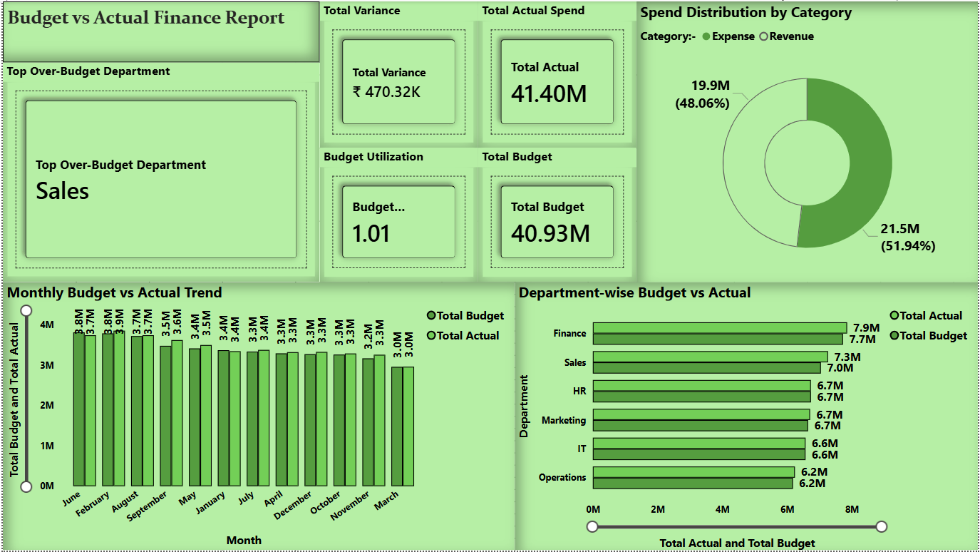Click the Revenue legend marker
The image size is (980, 552).
pos(764,36)
